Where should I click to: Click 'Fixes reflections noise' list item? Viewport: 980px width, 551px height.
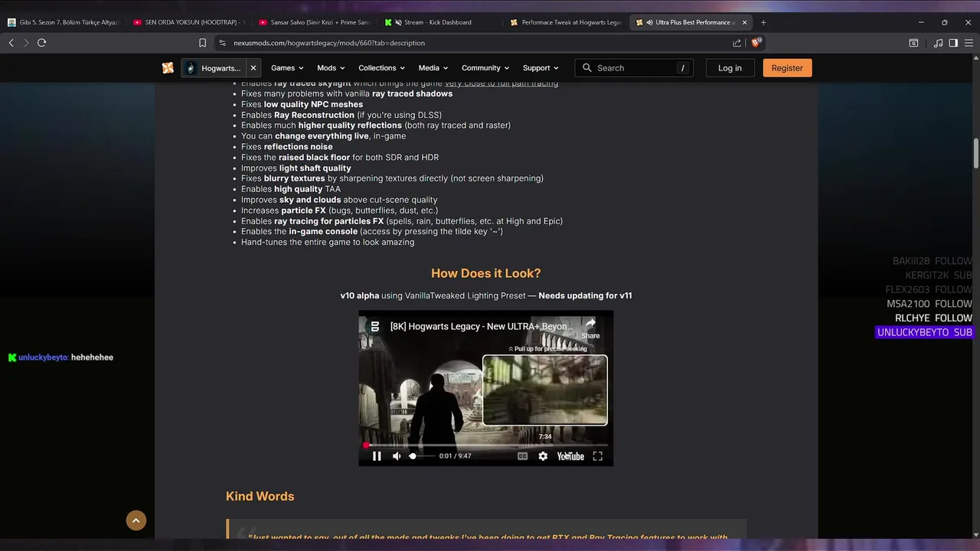pos(287,147)
